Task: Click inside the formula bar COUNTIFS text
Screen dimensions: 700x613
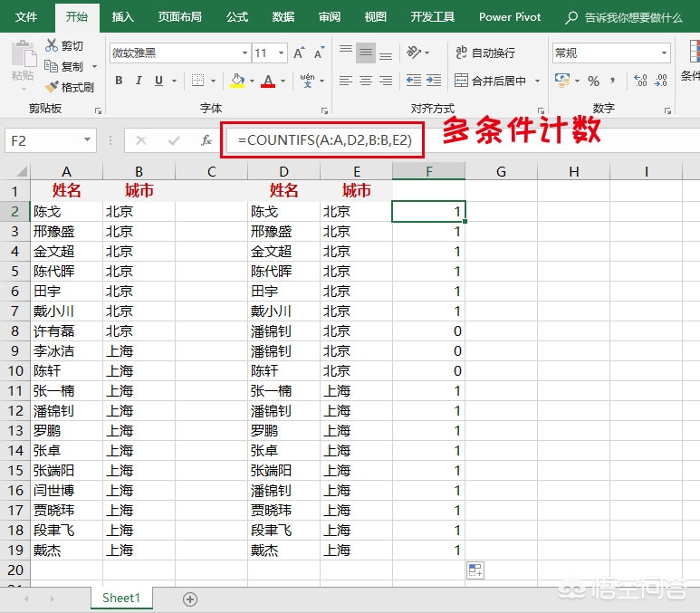Action: pos(324,140)
